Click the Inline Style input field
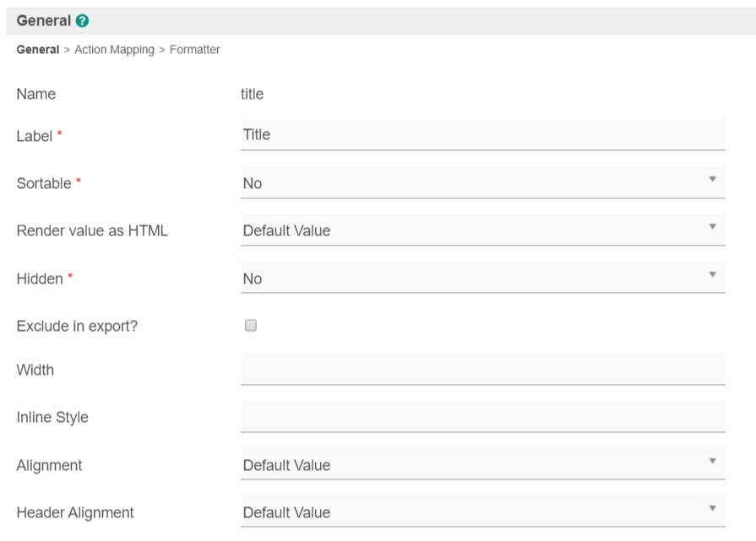Screen dimensions: 756x541 481,417
